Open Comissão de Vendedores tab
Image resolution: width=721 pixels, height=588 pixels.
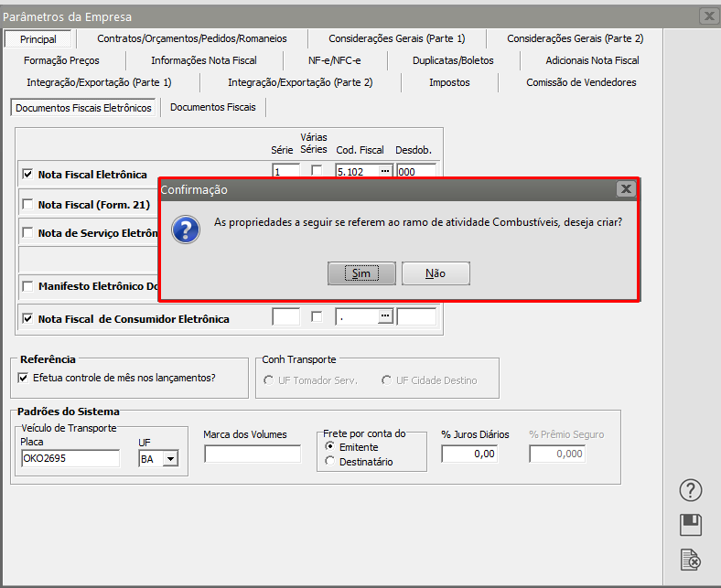coord(581,82)
